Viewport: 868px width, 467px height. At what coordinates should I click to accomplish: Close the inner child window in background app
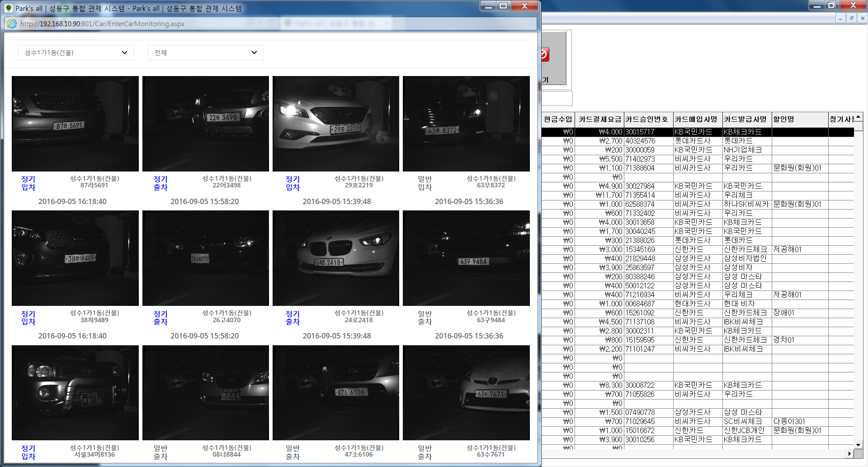point(862,19)
